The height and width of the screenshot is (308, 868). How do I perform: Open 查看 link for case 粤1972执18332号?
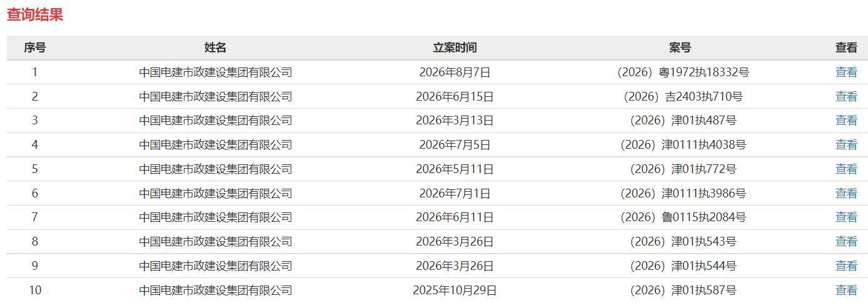tap(846, 72)
